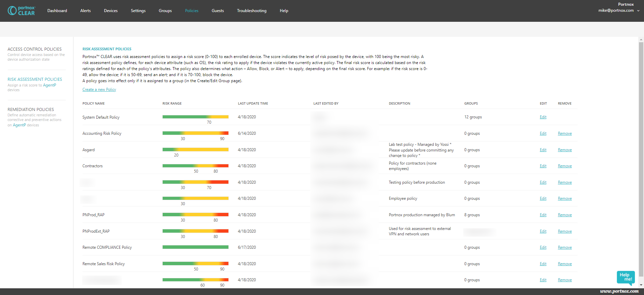Image resolution: width=644 pixels, height=295 pixels.
Task: Edit the Contractors policy
Action: click(x=543, y=166)
